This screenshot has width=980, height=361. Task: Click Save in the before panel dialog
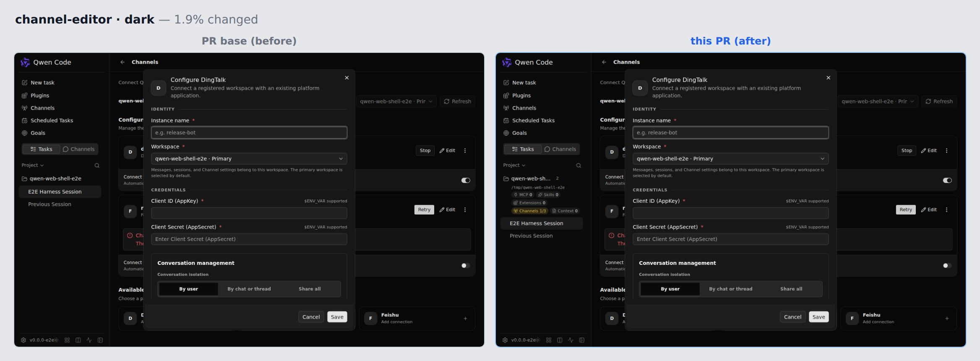(337, 317)
